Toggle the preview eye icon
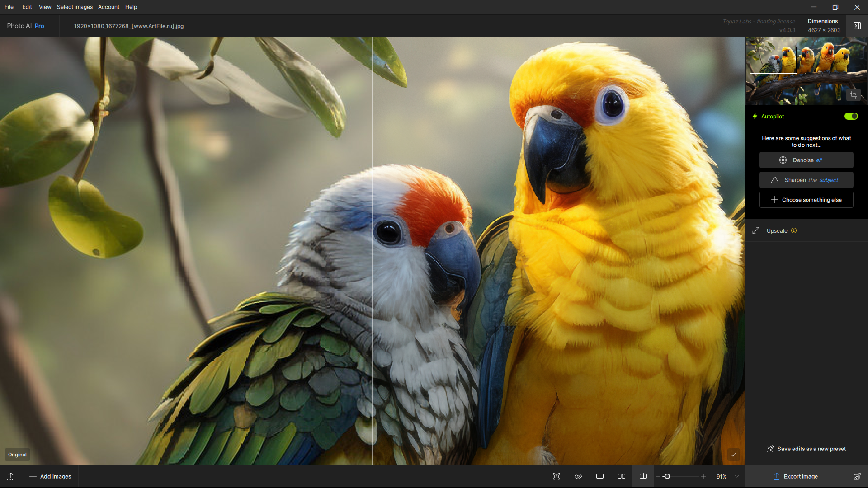This screenshot has height=488, width=868. (578, 476)
